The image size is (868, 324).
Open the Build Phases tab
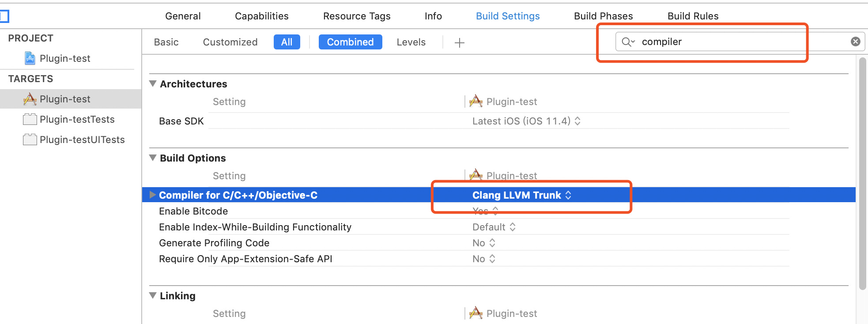[x=603, y=16]
